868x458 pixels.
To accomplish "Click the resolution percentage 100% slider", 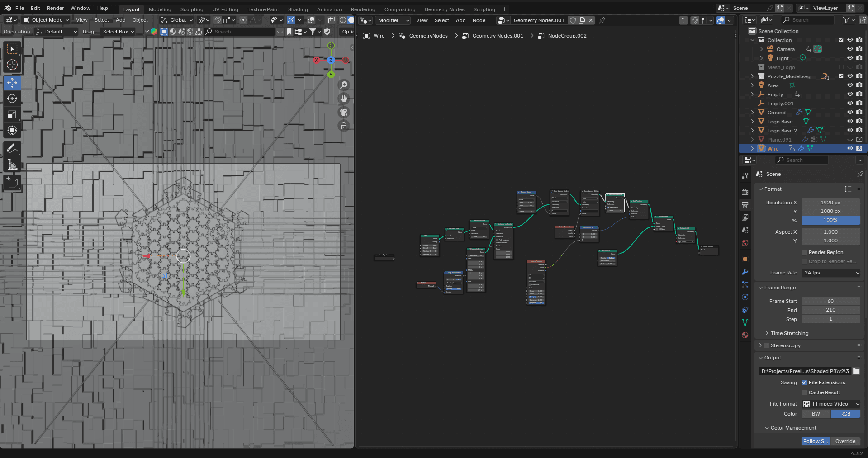I will (830, 220).
